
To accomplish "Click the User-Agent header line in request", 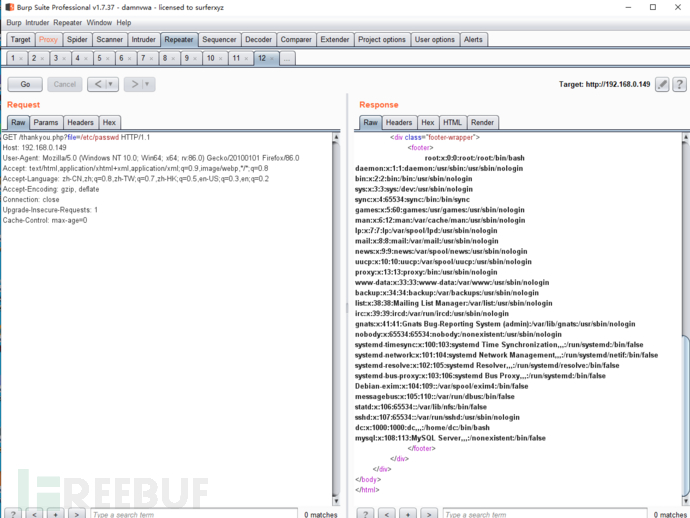I will click(151, 158).
